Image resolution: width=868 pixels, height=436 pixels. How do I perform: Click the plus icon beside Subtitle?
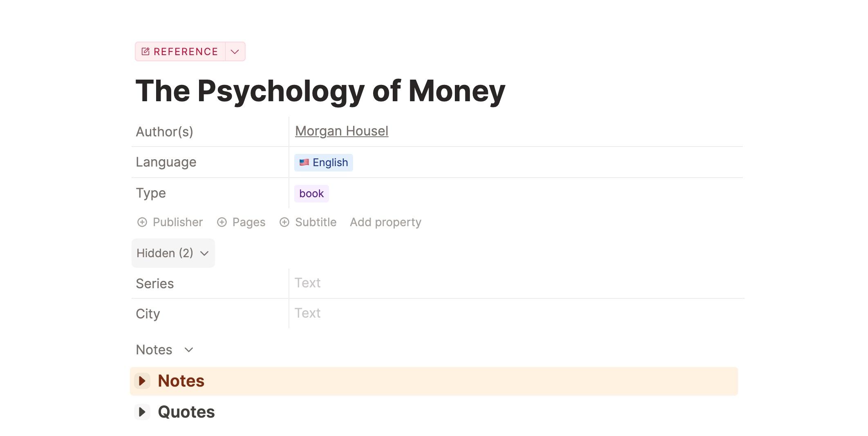click(x=284, y=222)
